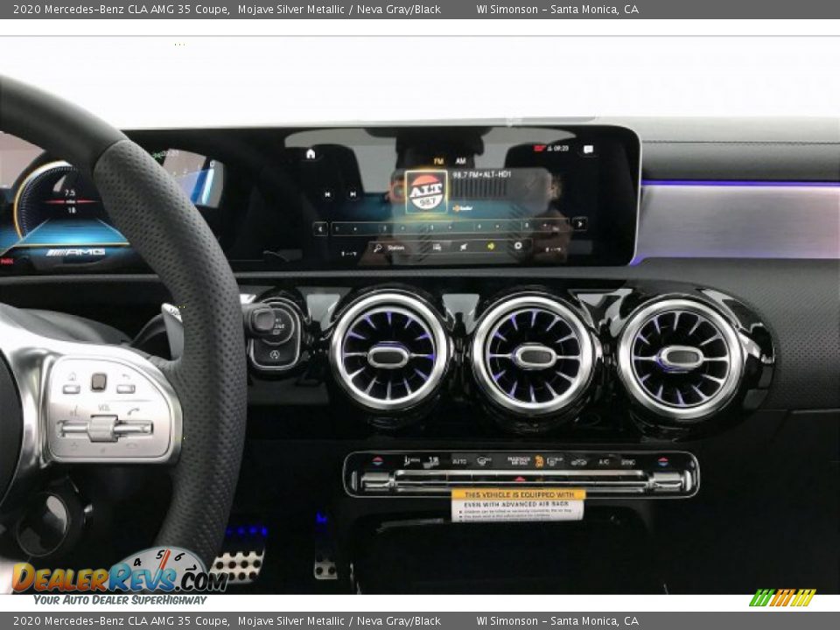Tap the home icon on the infotainment screen

[310, 154]
